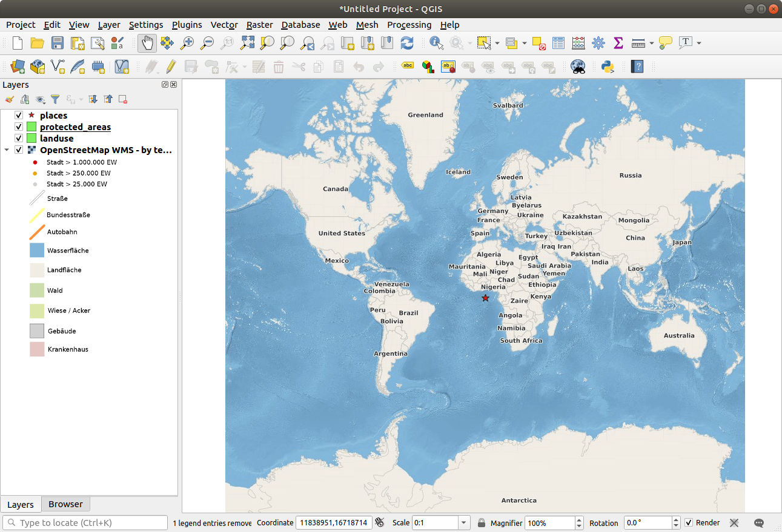Viewport: 782px width, 532px height.
Task: Open the Python Console icon
Action: [608, 67]
